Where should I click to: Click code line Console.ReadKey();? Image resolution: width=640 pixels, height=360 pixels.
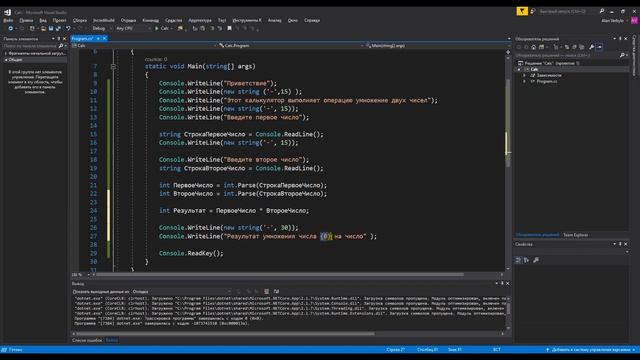point(191,253)
